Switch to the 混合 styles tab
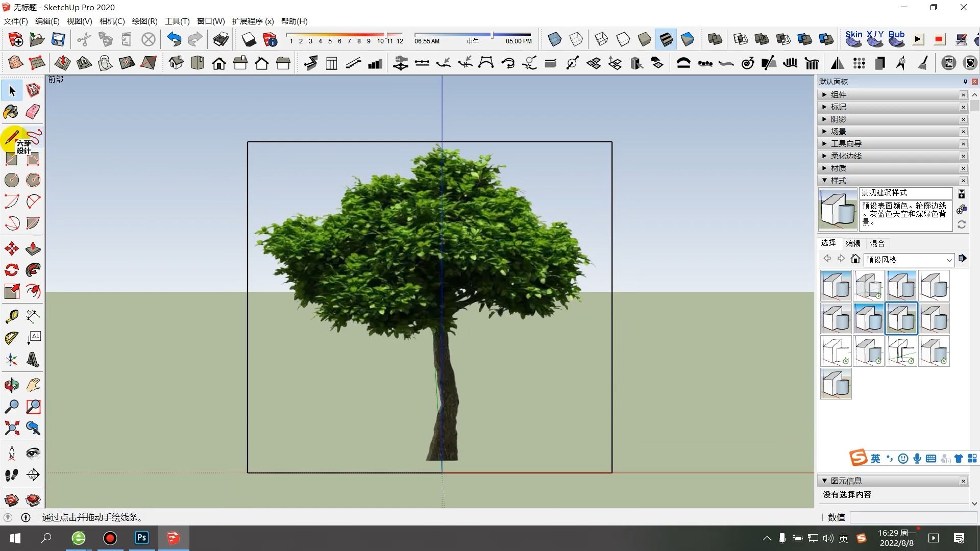This screenshot has height=551, width=980. [x=877, y=243]
